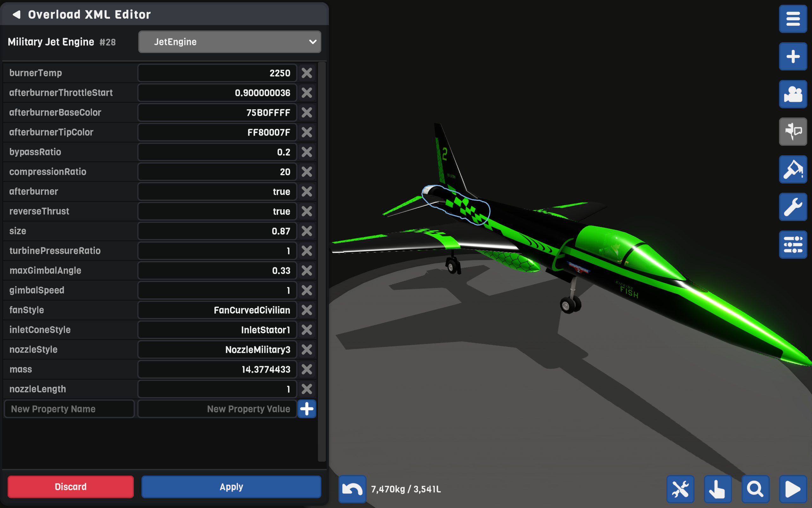Apply the XML changes
This screenshot has width=812, height=508.
(x=231, y=487)
